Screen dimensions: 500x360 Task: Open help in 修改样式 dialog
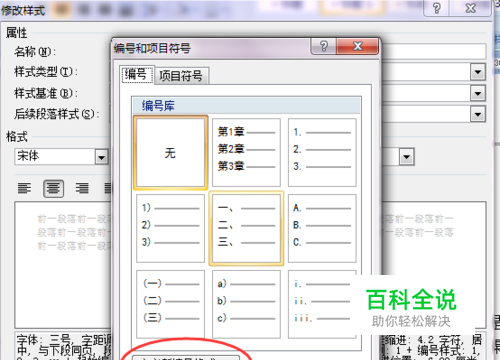click(x=436, y=8)
